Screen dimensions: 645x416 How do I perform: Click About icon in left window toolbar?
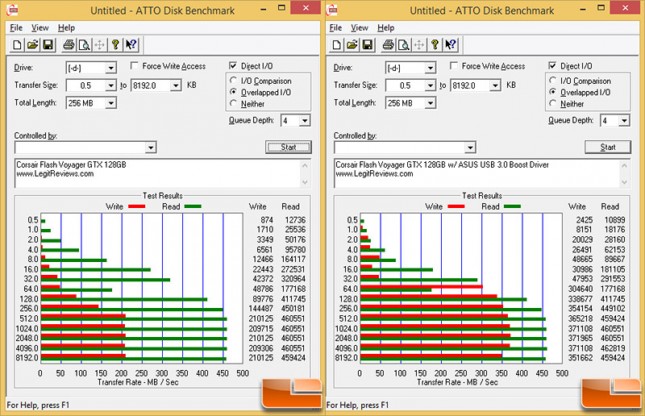pyautogui.click(x=115, y=44)
